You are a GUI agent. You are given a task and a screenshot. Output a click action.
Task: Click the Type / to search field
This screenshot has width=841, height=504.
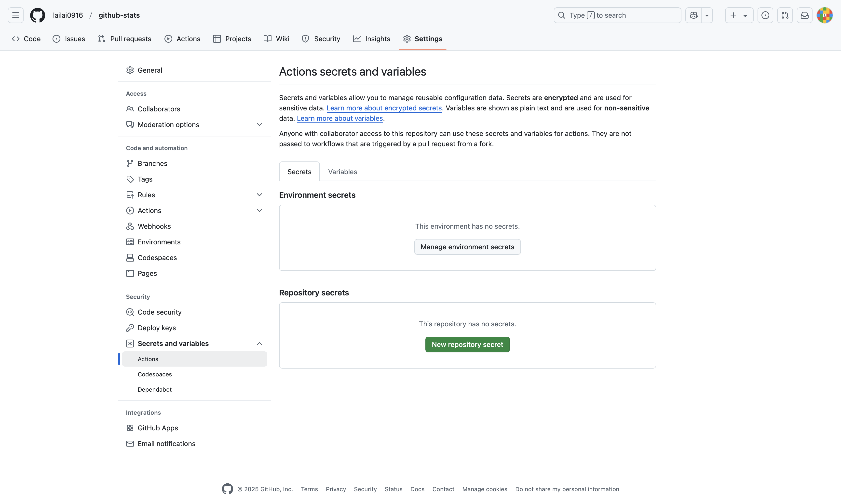tap(617, 15)
